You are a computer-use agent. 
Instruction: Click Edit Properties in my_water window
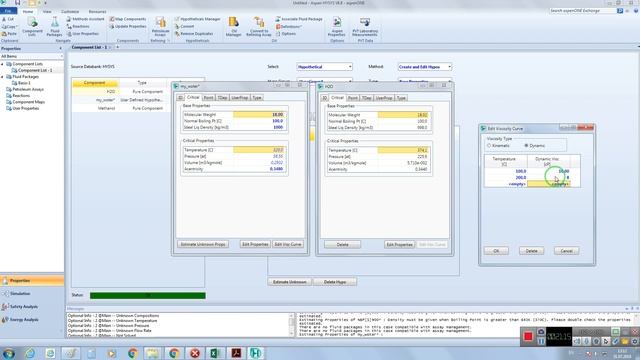click(255, 244)
